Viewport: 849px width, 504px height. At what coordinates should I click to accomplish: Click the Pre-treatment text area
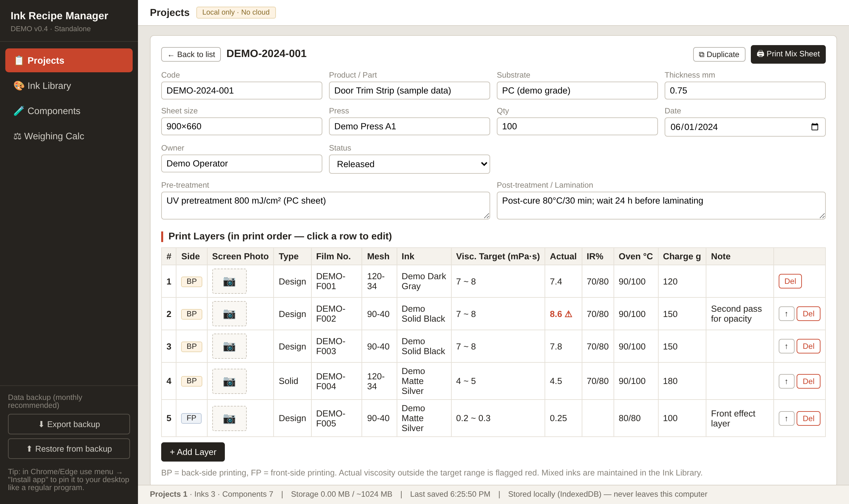pyautogui.click(x=325, y=206)
